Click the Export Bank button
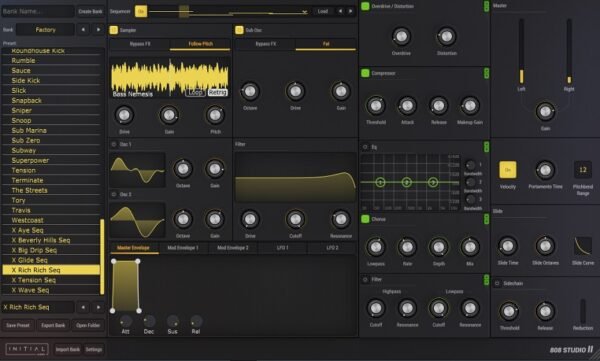 coord(53,325)
